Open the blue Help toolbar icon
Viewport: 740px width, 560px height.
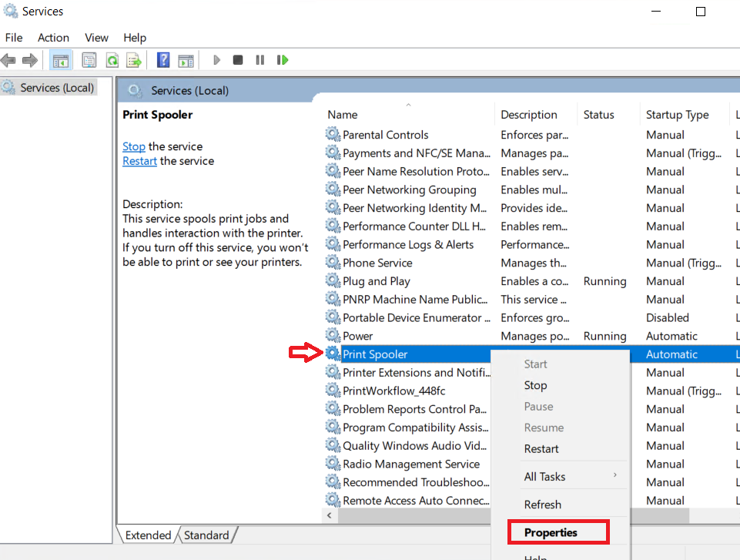point(163,60)
